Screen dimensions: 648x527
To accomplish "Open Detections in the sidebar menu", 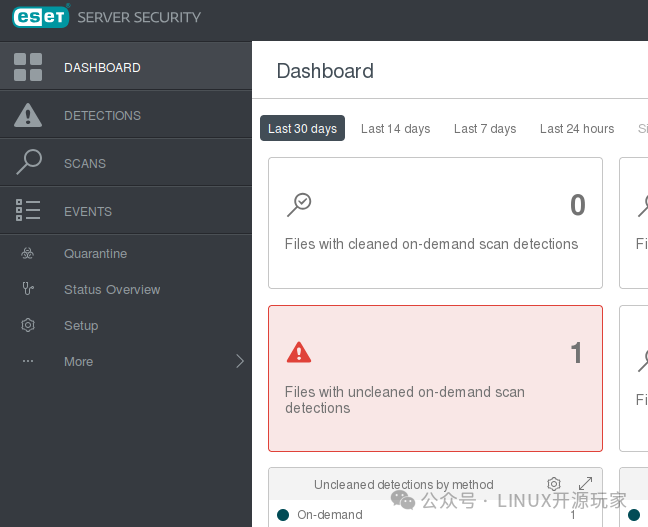I will [x=102, y=115].
